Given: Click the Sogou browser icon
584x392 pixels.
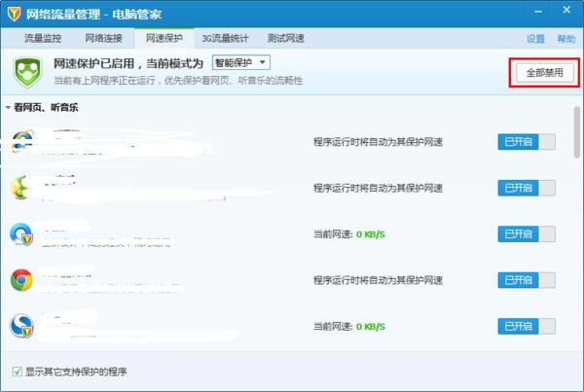Looking at the screenshot, I should (22, 326).
